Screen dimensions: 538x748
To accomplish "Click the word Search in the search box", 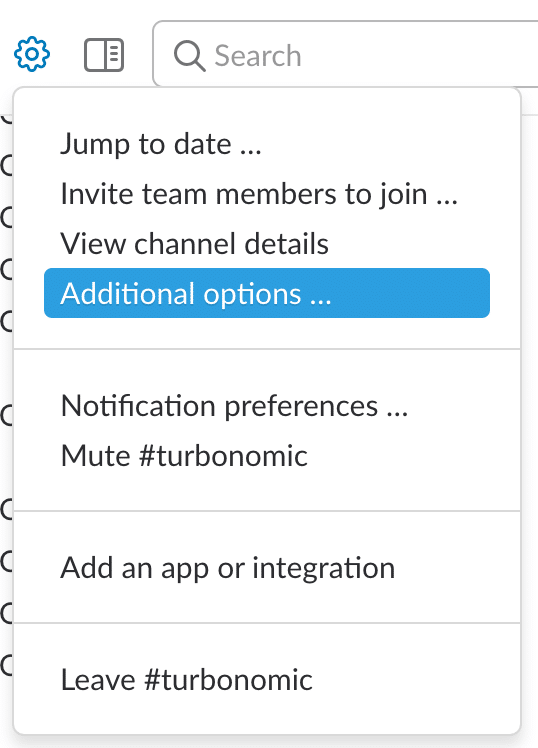I will (x=258, y=56).
